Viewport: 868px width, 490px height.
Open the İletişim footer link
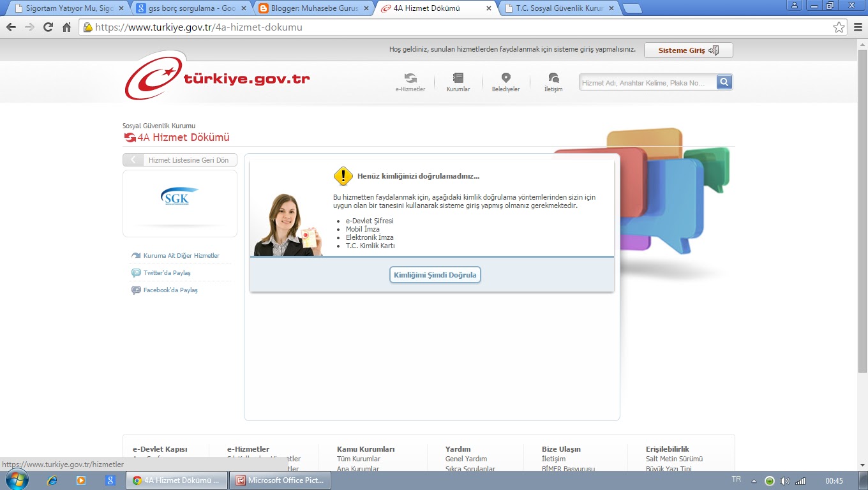point(553,459)
